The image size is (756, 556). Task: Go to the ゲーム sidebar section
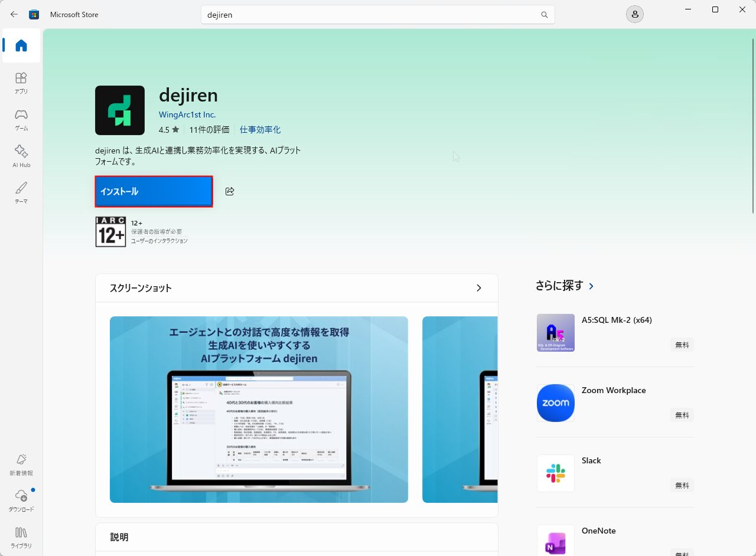[21, 119]
